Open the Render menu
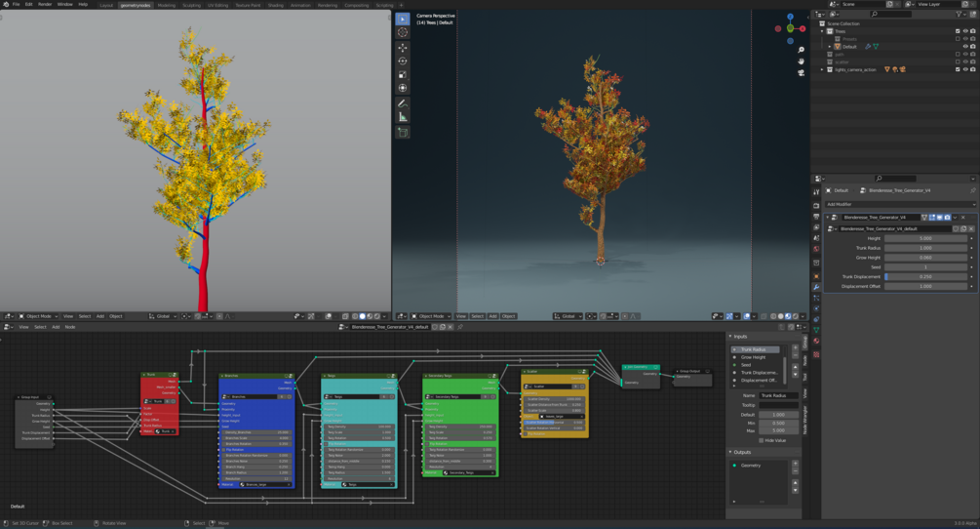The image size is (980, 529). click(45, 5)
